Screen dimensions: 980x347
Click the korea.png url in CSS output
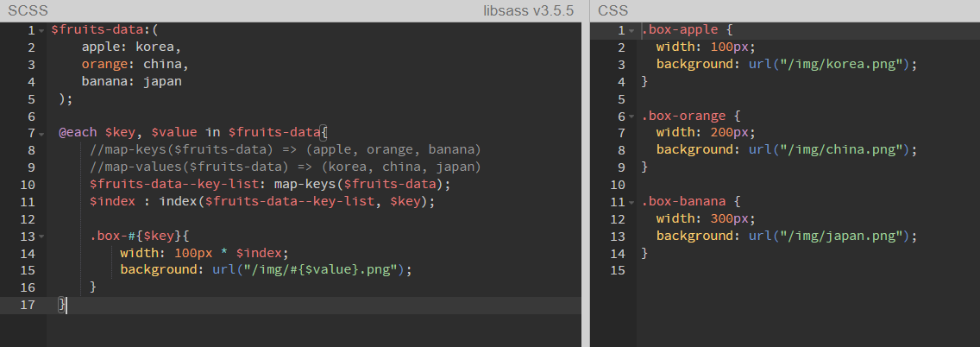(829, 64)
